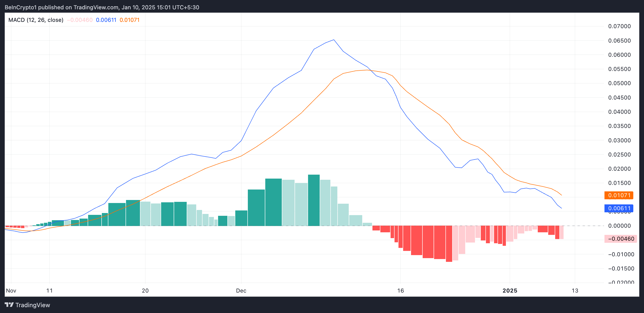Click the 13 date label on time axis
Image resolution: width=644 pixels, height=313 pixels.
pos(575,290)
